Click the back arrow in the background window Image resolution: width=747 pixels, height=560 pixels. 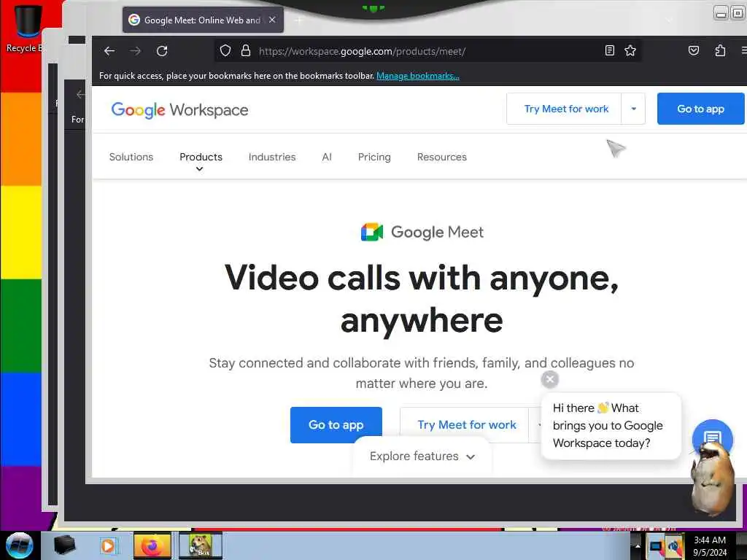(x=80, y=94)
